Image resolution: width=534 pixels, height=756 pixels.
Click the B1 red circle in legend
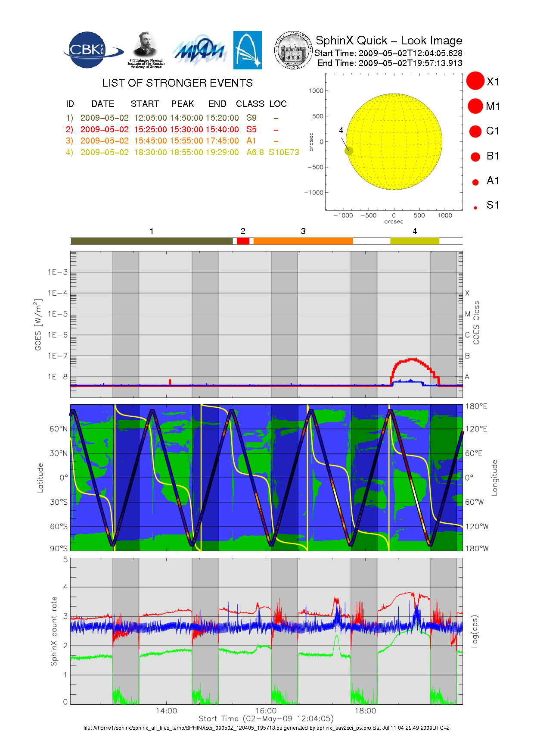(x=475, y=156)
